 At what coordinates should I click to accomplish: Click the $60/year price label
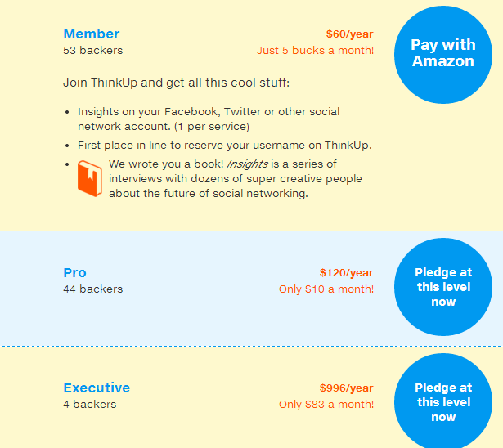(x=350, y=34)
